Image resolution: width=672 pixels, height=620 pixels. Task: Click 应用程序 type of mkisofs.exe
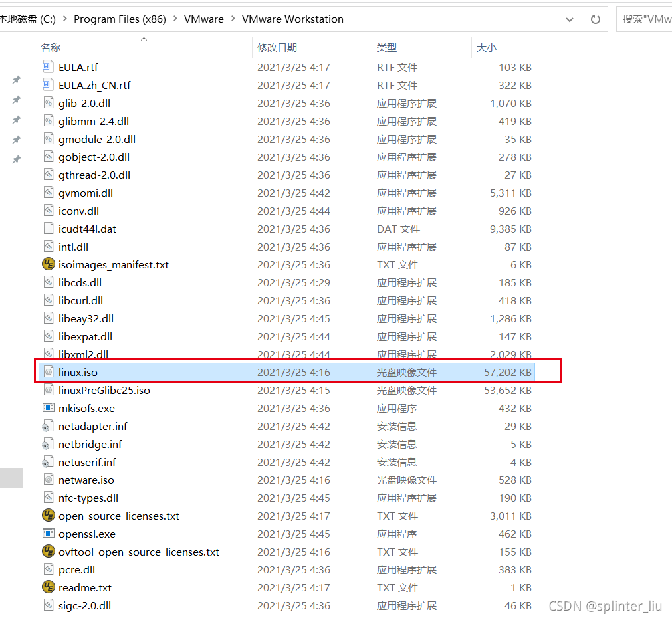coord(397,408)
